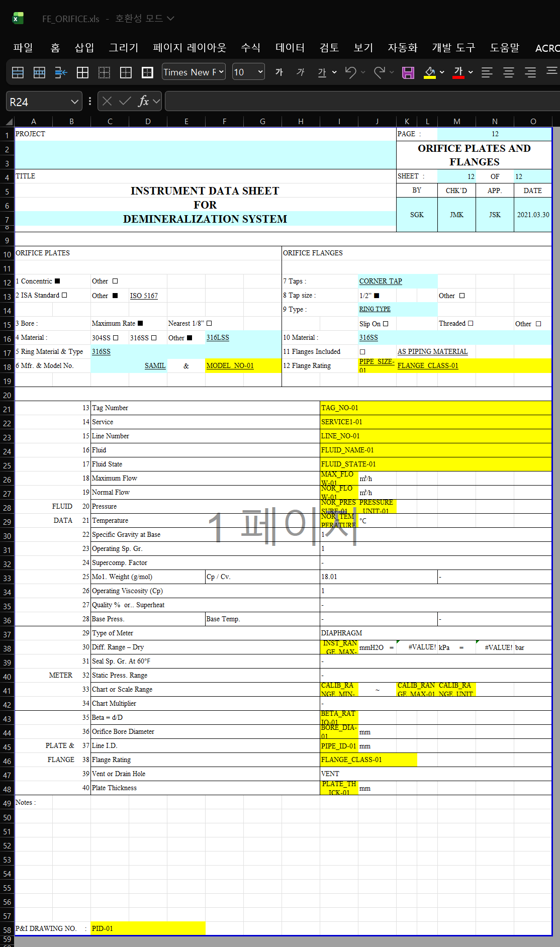Image resolution: width=560 pixels, height=947 pixels.
Task: Toggle Maximum Rate checkbox
Action: click(x=140, y=323)
